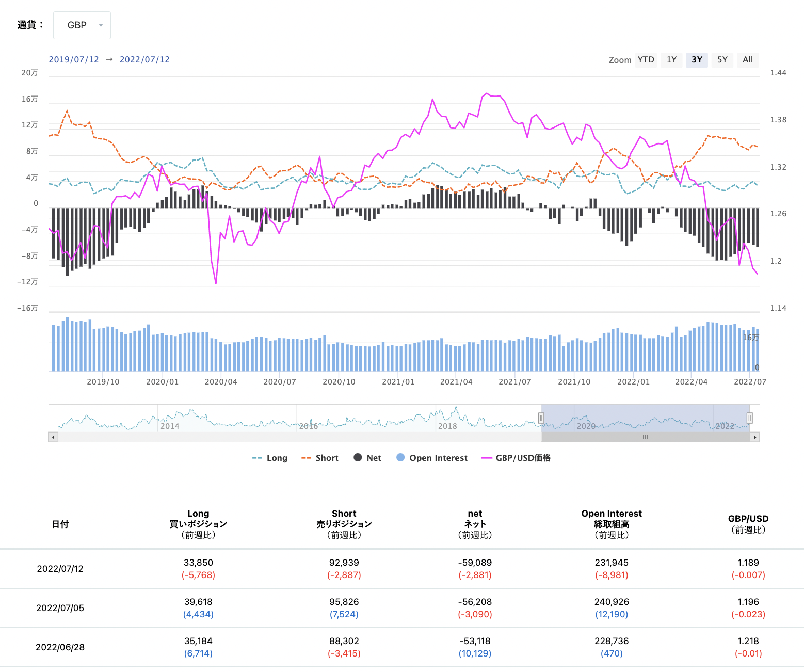804x672 pixels.
Task: Click the Short value 88,302
Action: [344, 641]
